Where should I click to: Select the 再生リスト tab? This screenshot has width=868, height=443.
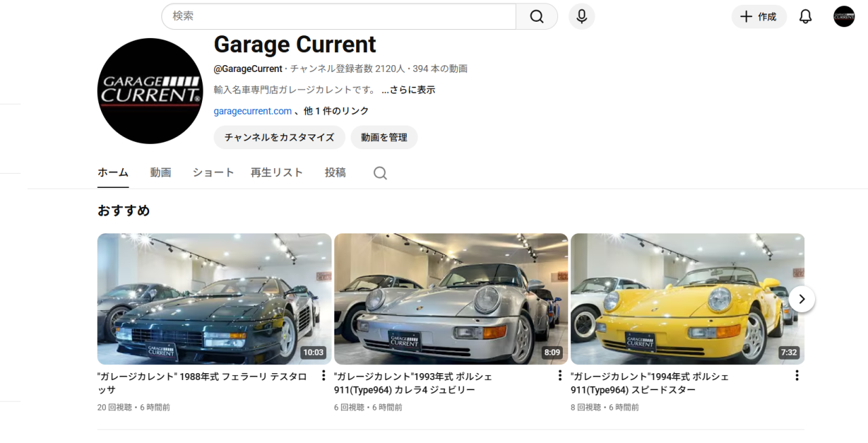pos(277,172)
